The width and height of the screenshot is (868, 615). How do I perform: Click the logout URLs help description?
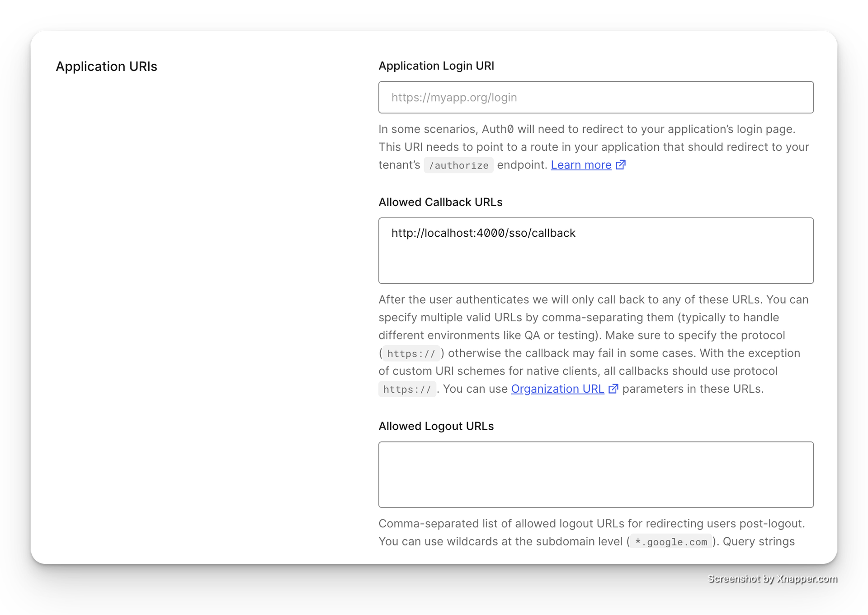point(591,524)
